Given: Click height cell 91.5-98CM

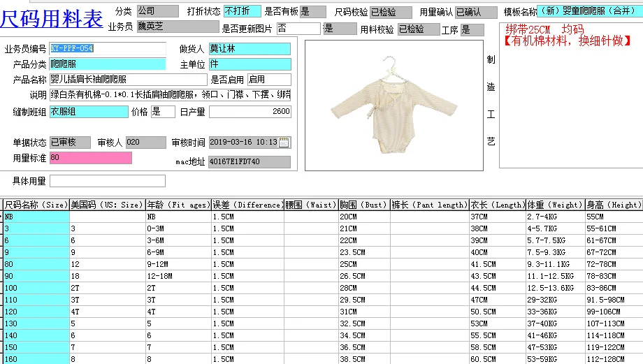Looking at the screenshot, I should tap(614, 300).
